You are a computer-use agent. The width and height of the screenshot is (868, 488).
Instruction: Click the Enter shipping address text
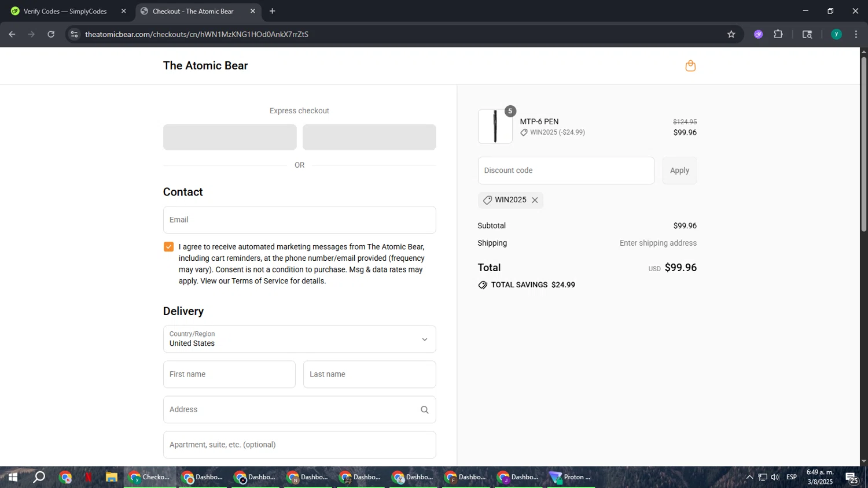coord(658,243)
